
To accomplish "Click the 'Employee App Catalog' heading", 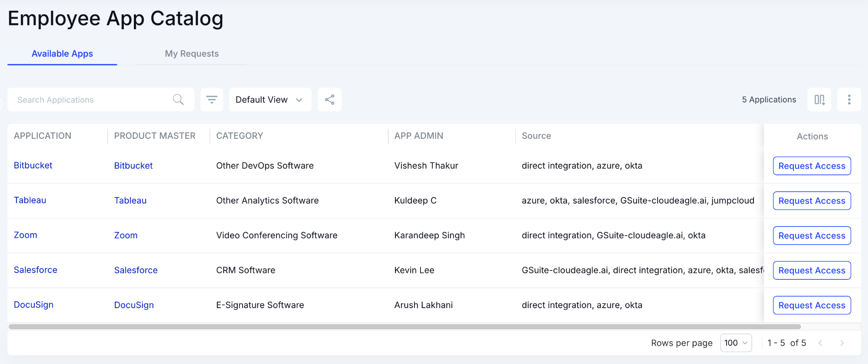I will pos(116,19).
